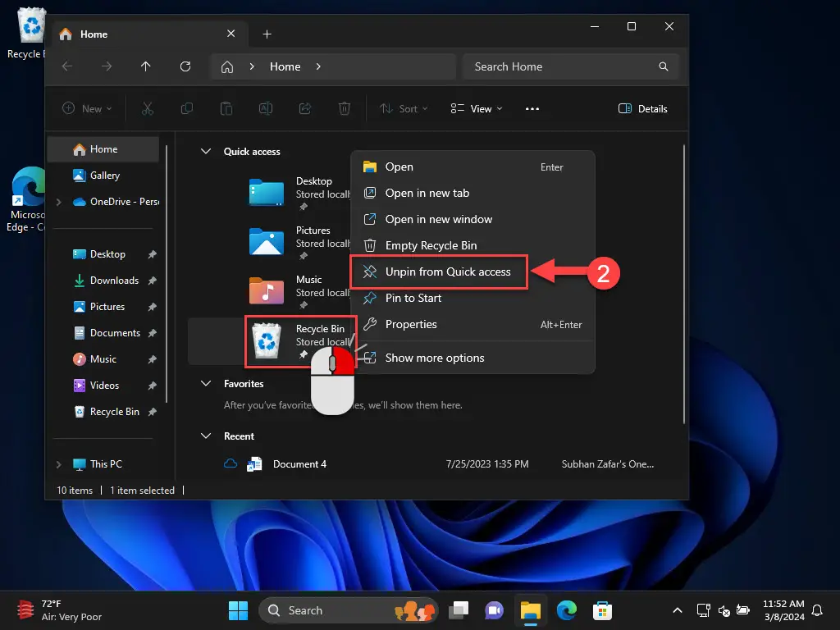840x630 pixels.
Task: Unpin Pictures via sidebar pin icon
Action: (x=152, y=307)
